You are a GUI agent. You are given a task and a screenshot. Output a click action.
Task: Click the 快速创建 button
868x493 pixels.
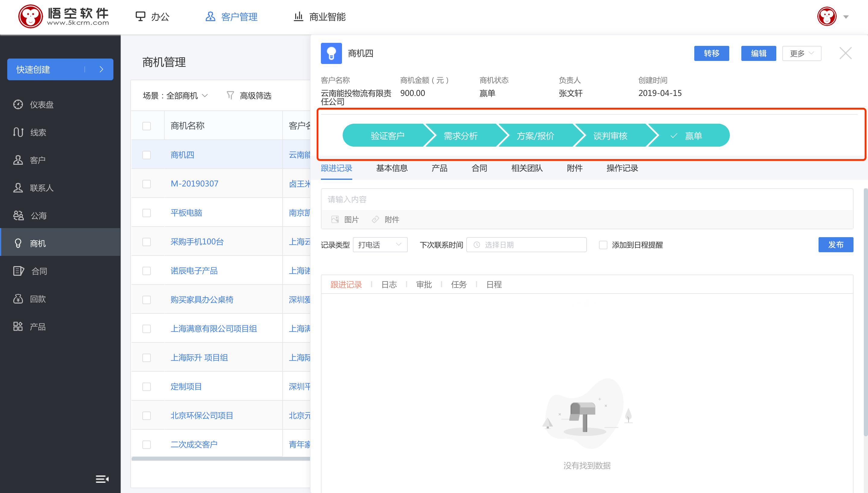click(x=60, y=69)
